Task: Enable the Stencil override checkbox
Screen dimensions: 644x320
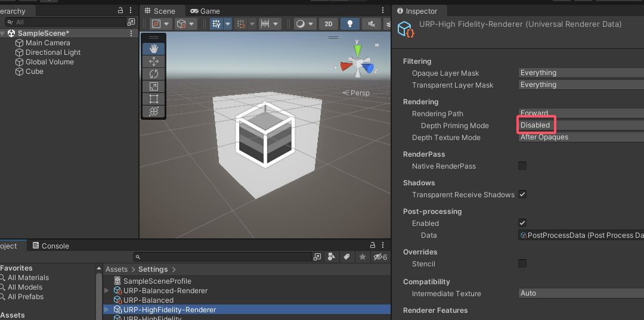Action: click(x=522, y=263)
